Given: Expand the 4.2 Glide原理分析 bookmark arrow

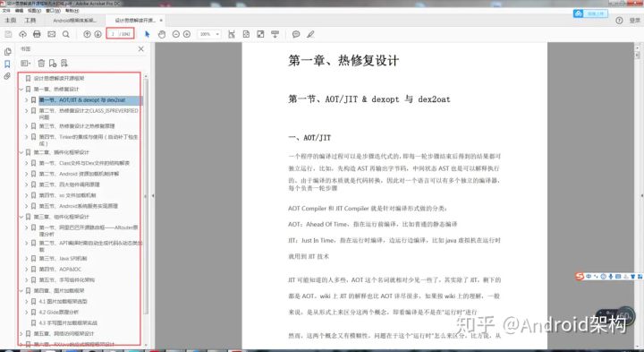Looking at the screenshot, I should [x=27, y=312].
